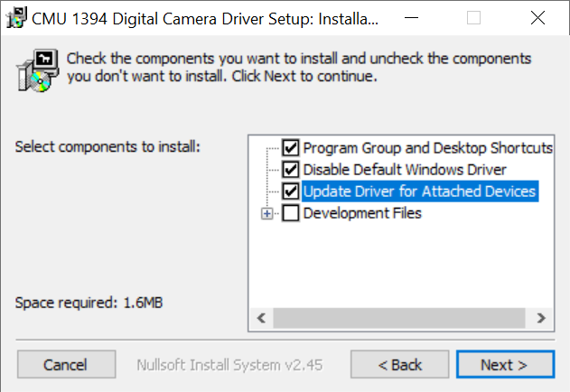Select the Disable Default Windows Driver label
This screenshot has height=392, width=570.
405,170
